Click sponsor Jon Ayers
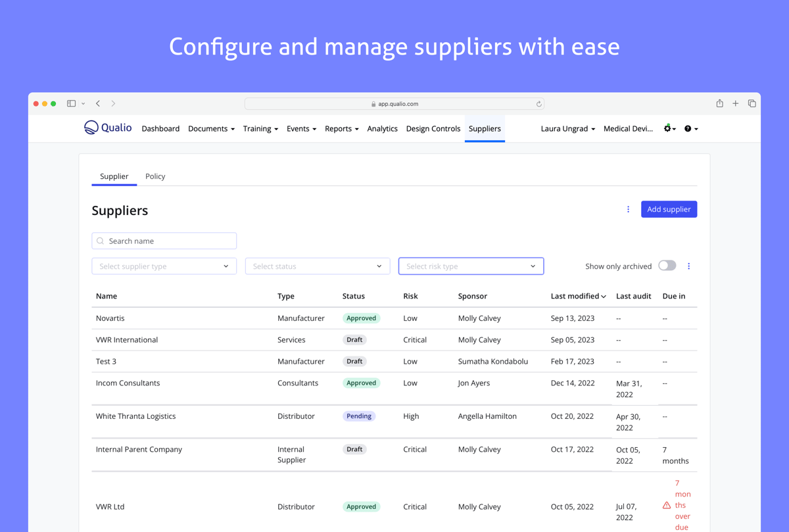789x532 pixels. click(x=474, y=383)
